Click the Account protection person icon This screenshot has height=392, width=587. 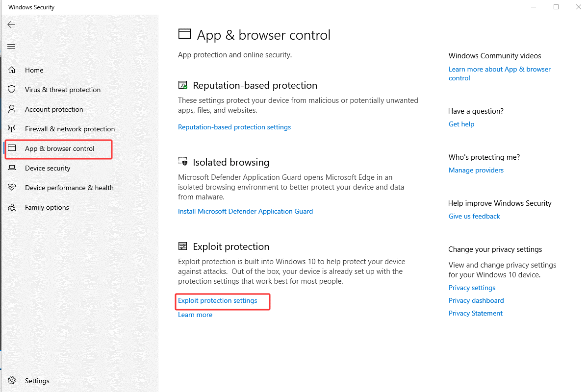click(x=12, y=109)
